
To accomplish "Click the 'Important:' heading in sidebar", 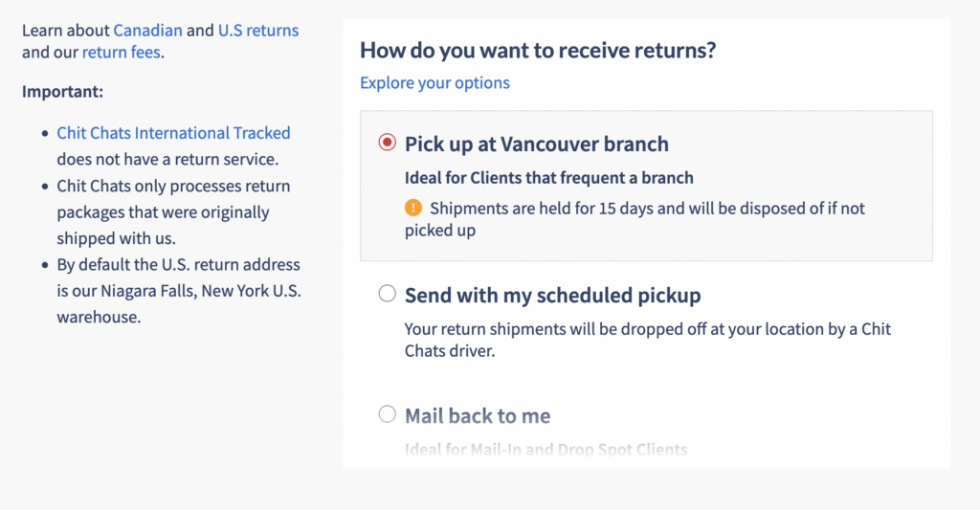I will (62, 91).
